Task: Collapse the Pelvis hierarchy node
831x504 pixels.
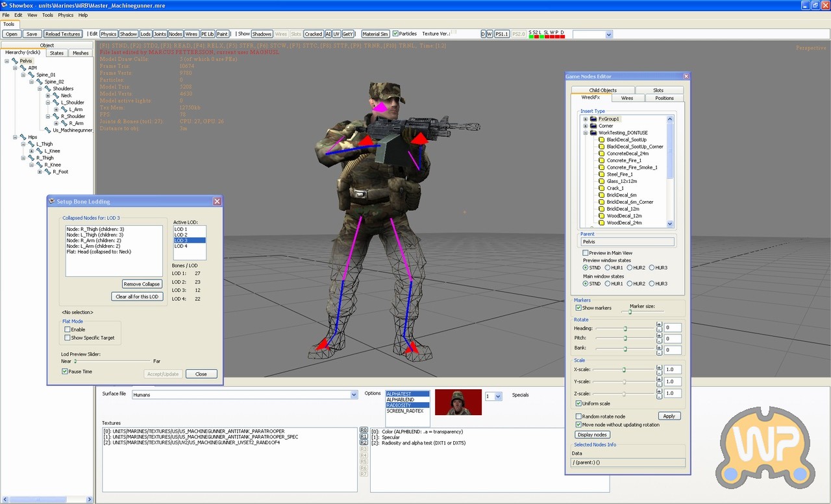Action: [7, 61]
